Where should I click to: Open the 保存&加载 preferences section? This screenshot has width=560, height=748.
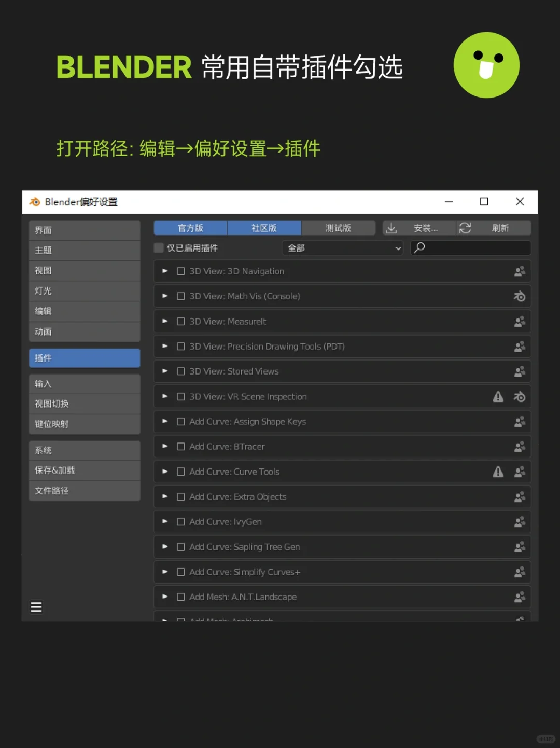click(85, 470)
